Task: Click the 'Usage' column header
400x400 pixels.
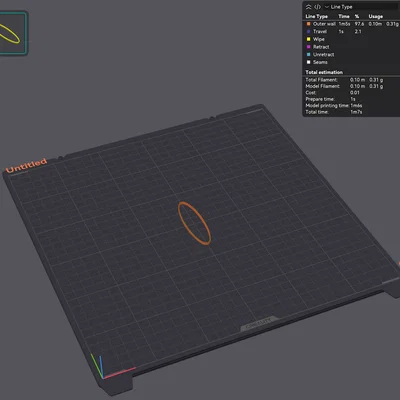Action: pyautogui.click(x=376, y=16)
